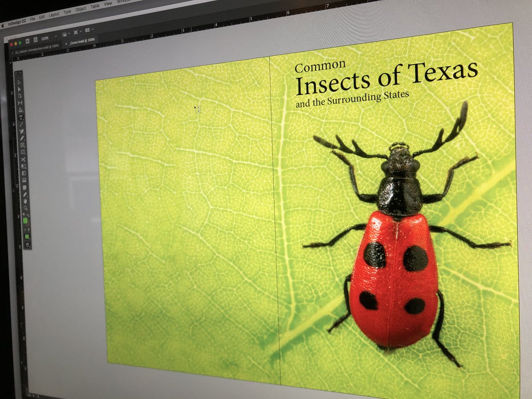Select the Direct Selection tool

click(20, 89)
